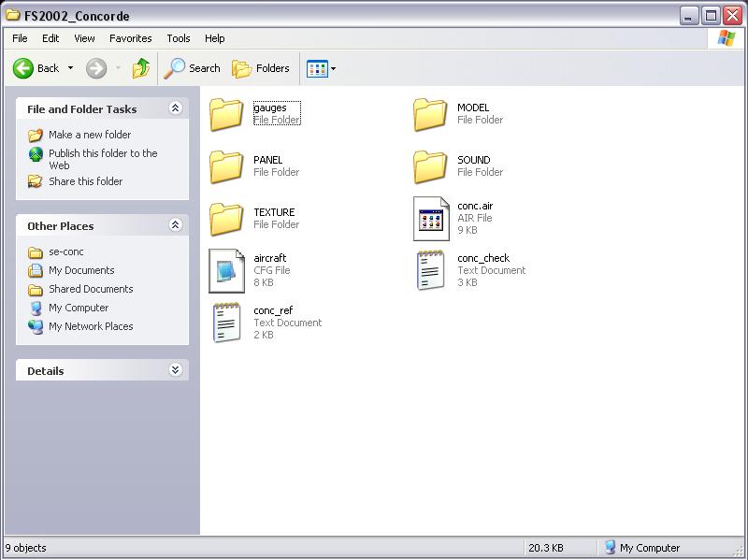Open the Tools menu
Screen dimensions: 748x560
pos(179,38)
